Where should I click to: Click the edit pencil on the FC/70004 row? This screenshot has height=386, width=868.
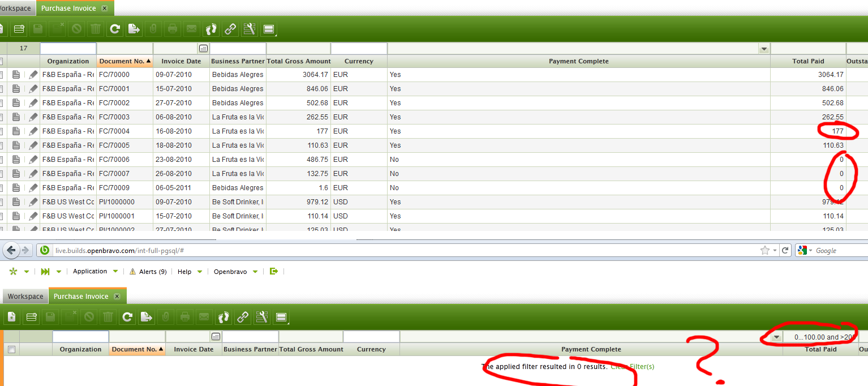pos(33,131)
